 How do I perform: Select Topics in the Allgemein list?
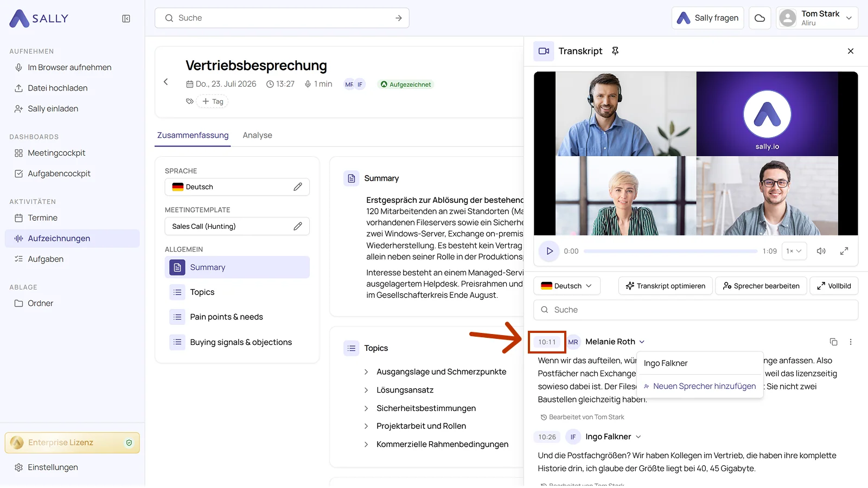(x=237, y=292)
